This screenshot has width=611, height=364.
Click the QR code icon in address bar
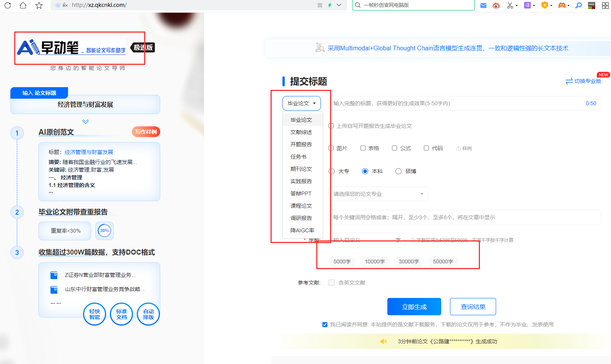(x=320, y=5)
